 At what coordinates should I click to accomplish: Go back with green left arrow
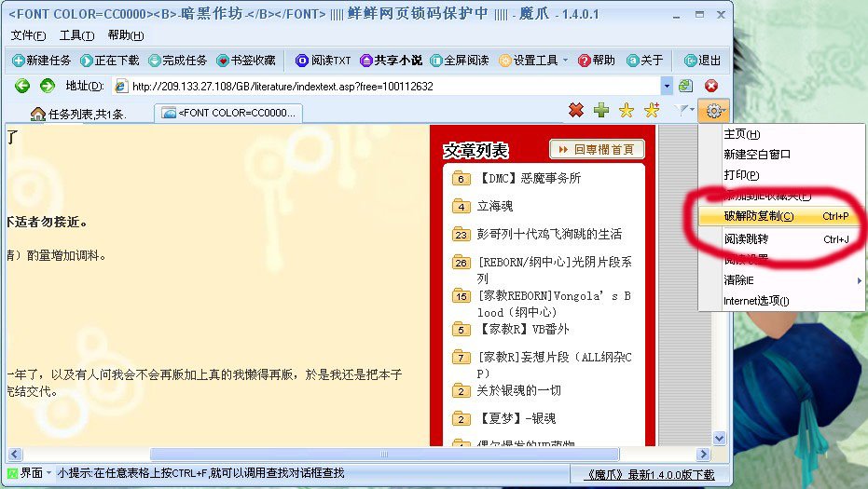[22, 86]
